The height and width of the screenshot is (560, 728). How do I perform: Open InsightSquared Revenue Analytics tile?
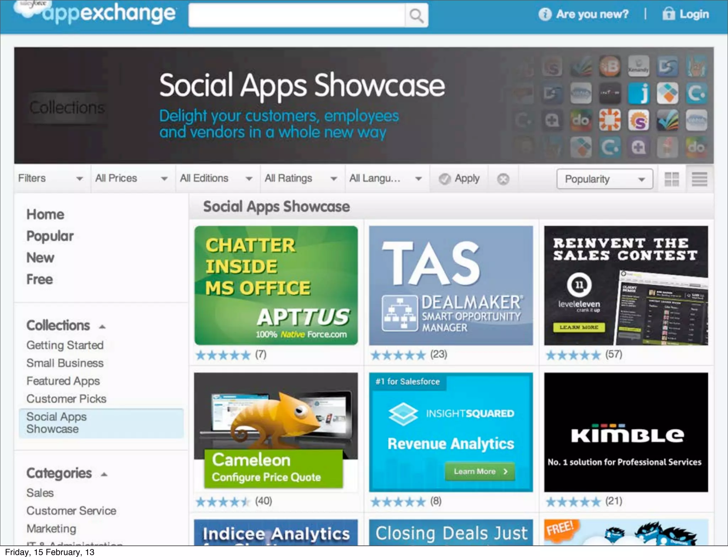[451, 432]
